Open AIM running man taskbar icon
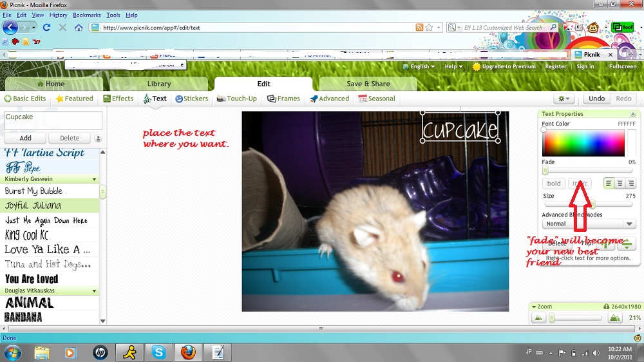Image resolution: width=644 pixels, height=362 pixels. coord(129,352)
